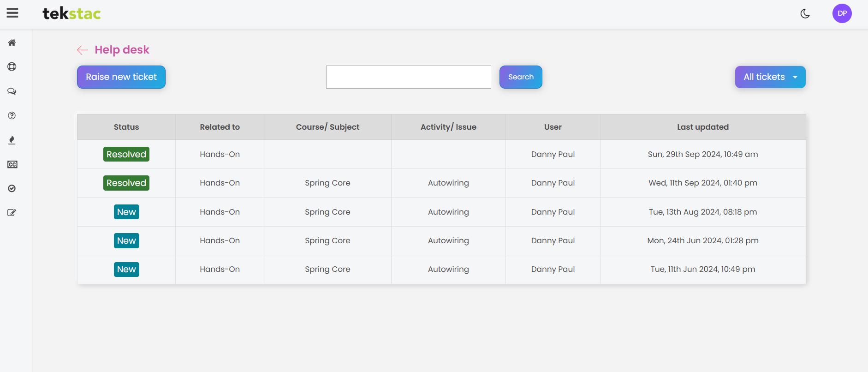Viewport: 868px width, 372px height.
Task: Open the New ticket updated 13th Aug 2024
Action: (x=126, y=212)
